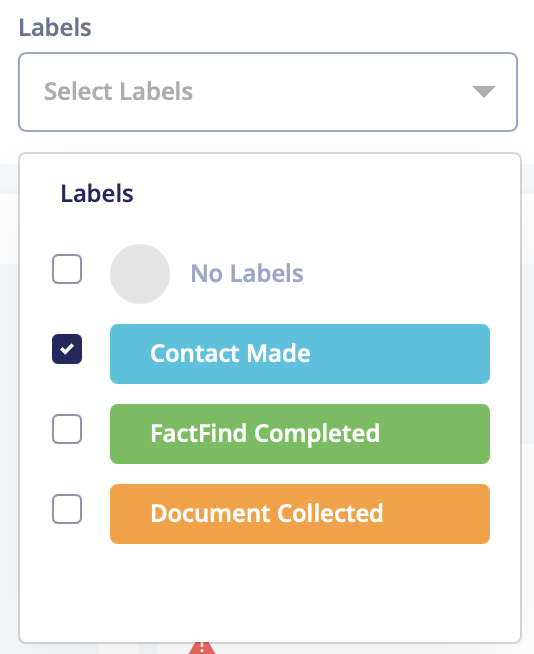Click the Labels heading inside the dropdown panel
This screenshot has width=534, height=654.
tap(97, 194)
